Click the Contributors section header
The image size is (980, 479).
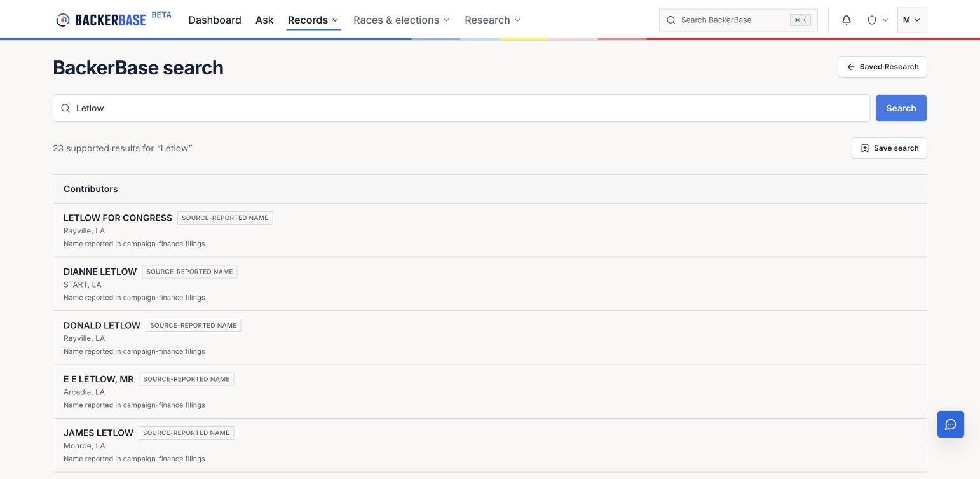[x=490, y=189]
